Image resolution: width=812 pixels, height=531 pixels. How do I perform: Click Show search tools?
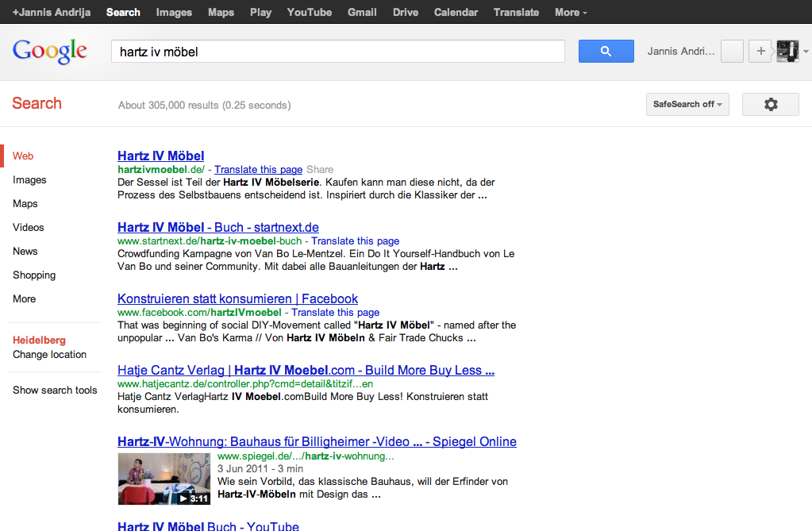point(55,390)
